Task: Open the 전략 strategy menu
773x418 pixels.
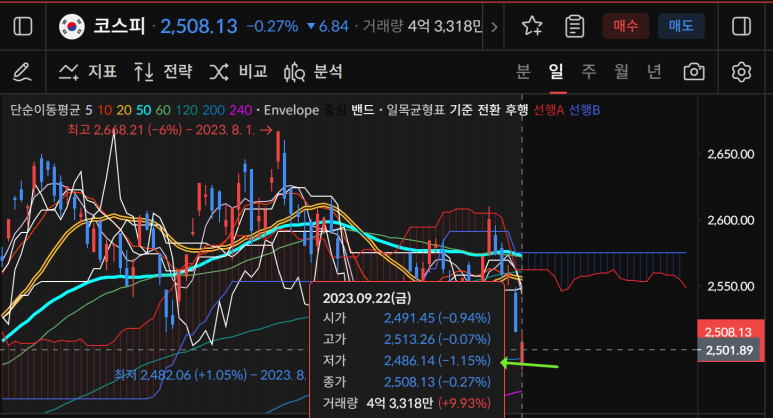Action: pos(163,72)
